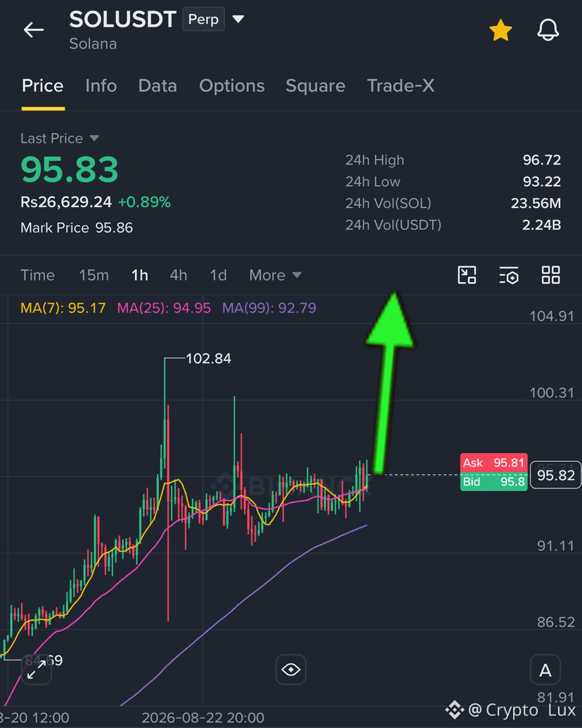Click the Rs26,629.24 converted price
Image resolution: width=582 pixels, height=728 pixels.
pyautogui.click(x=66, y=202)
